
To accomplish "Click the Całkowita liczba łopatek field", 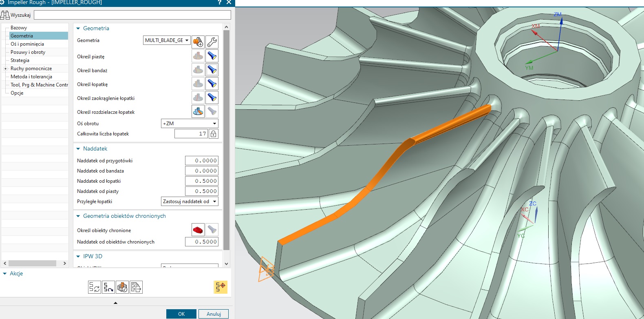I will (191, 134).
